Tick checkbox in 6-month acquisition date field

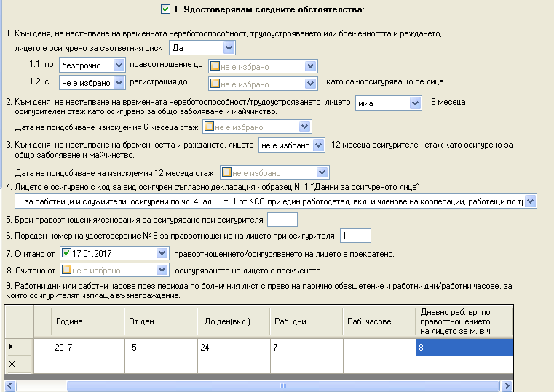coord(209,127)
